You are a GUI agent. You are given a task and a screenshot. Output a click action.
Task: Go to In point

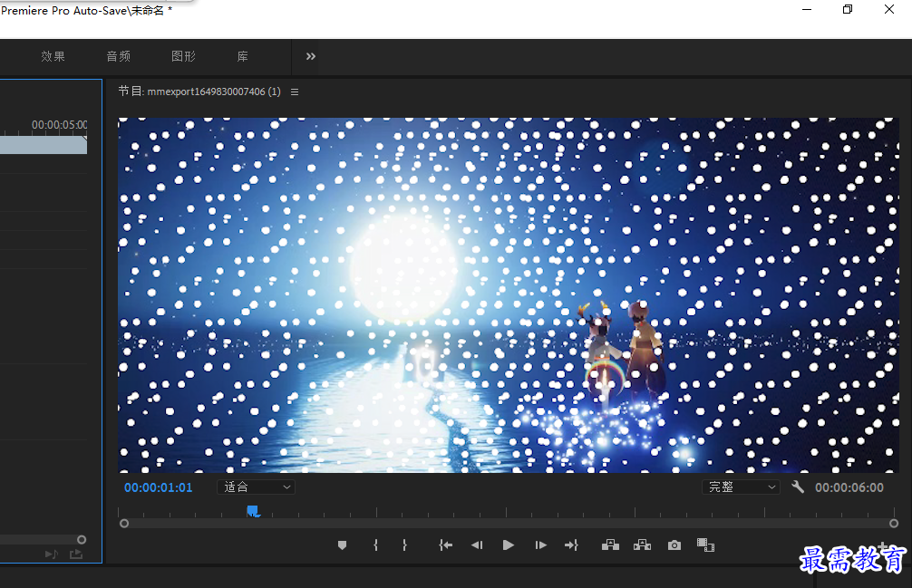click(x=445, y=545)
